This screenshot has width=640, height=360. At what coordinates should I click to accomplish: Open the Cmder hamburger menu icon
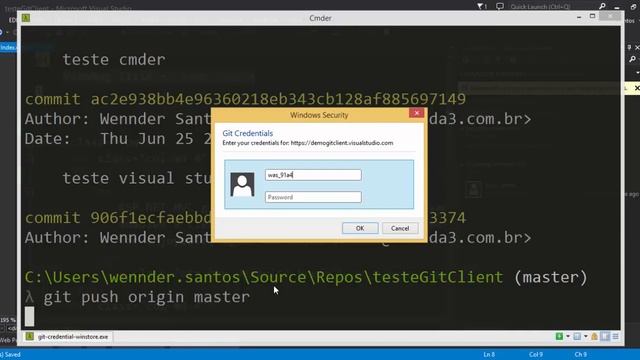(x=615, y=336)
